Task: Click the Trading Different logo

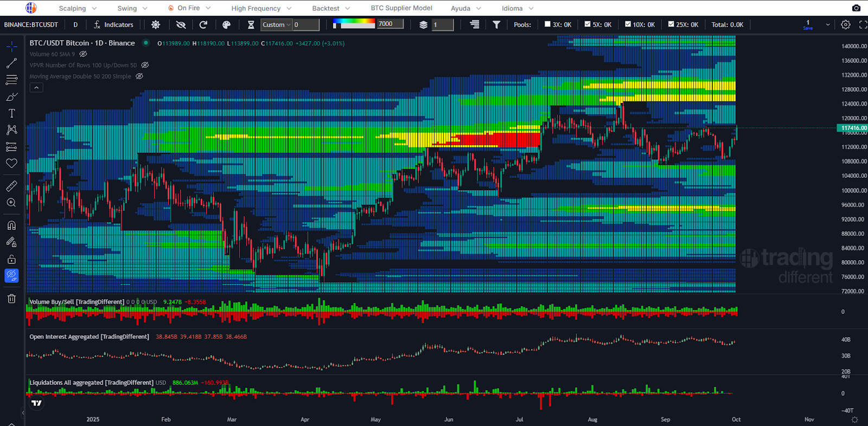Action: (x=31, y=8)
